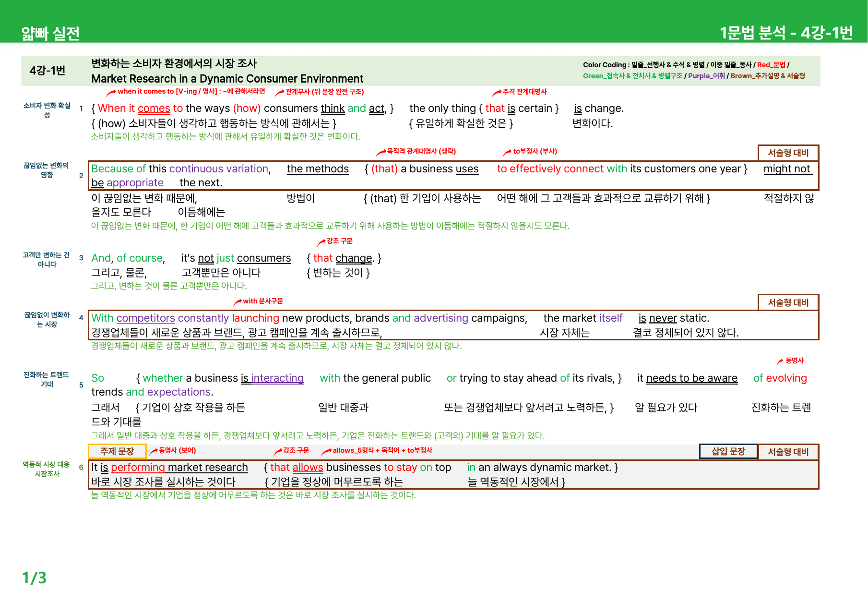Click the header '1문법 분석 - 4강-1번'
Viewport: 868px width, 614px height.
pos(786,33)
